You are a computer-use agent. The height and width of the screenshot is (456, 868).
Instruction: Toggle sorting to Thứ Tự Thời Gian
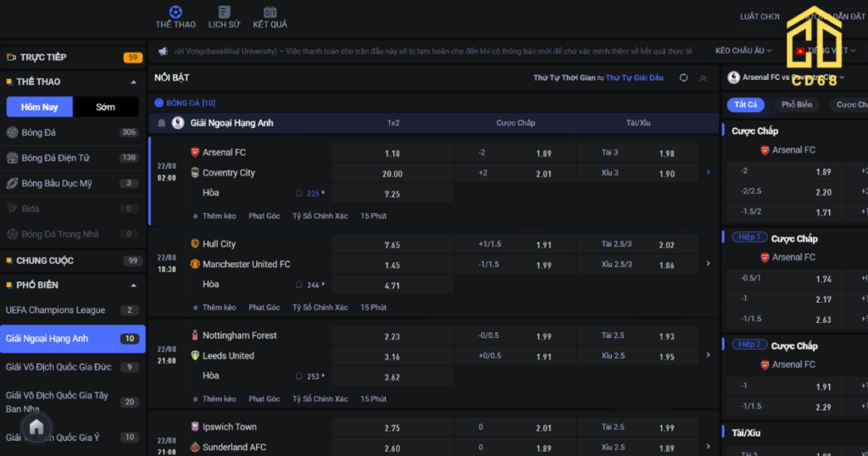click(x=564, y=78)
